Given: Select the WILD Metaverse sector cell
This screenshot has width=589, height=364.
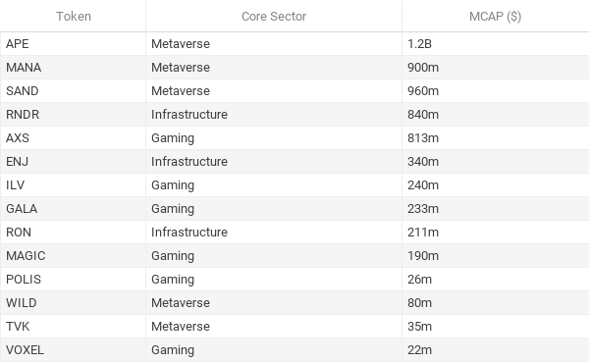Looking at the screenshot, I should click(x=274, y=303).
